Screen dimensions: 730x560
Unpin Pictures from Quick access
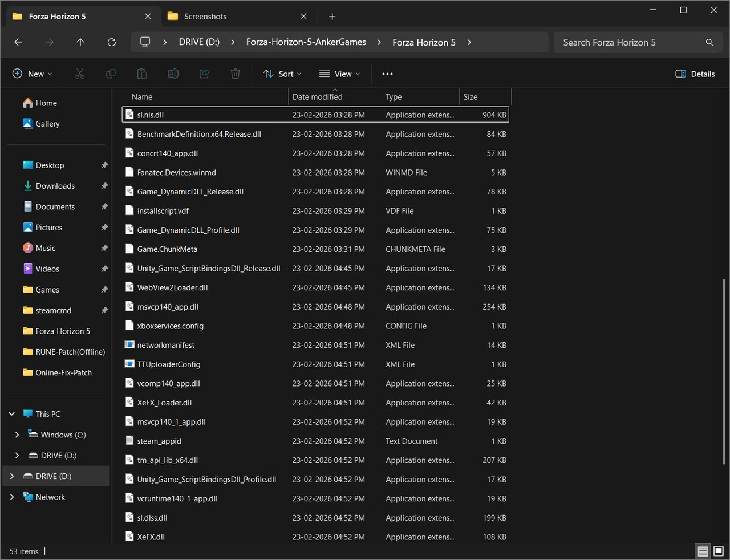click(104, 228)
